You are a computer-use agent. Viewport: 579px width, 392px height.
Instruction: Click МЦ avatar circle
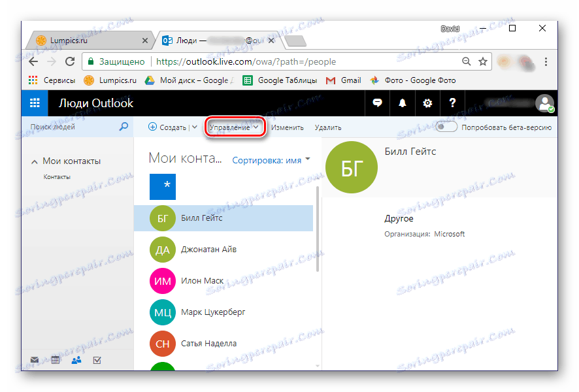point(163,312)
